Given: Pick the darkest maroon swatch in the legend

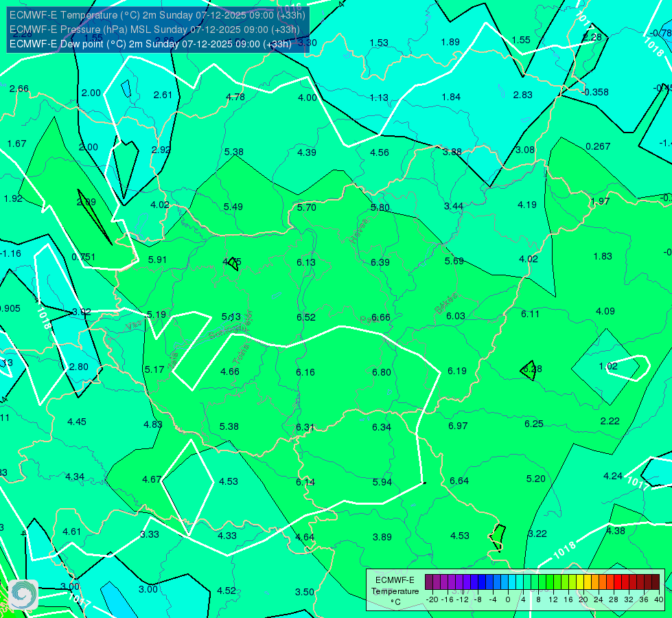Looking at the screenshot, I should pos(656,582).
